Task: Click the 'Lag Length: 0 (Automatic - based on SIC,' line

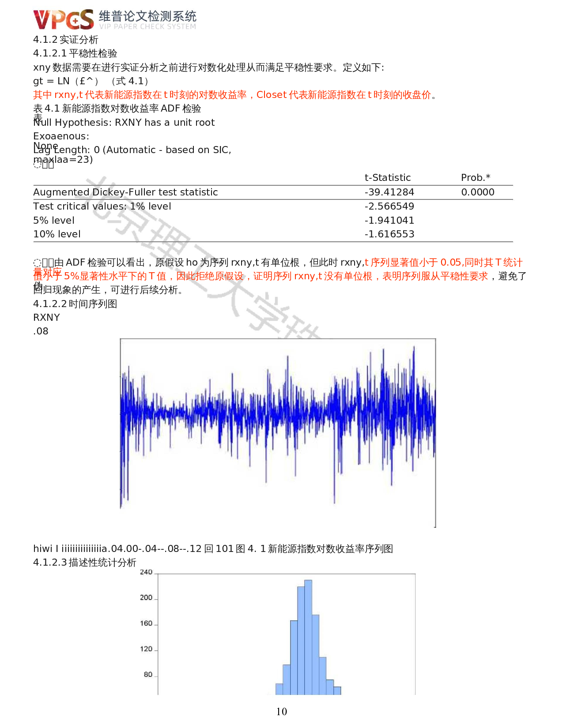Action: coord(132,150)
